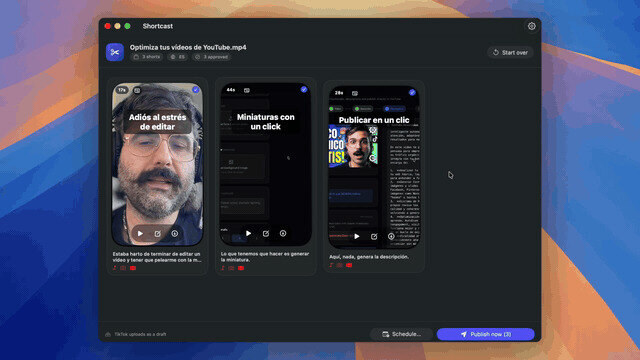The image size is (640, 360).
Task: Uncheck approval on 'Miniaturas con un click' short
Action: (x=304, y=89)
